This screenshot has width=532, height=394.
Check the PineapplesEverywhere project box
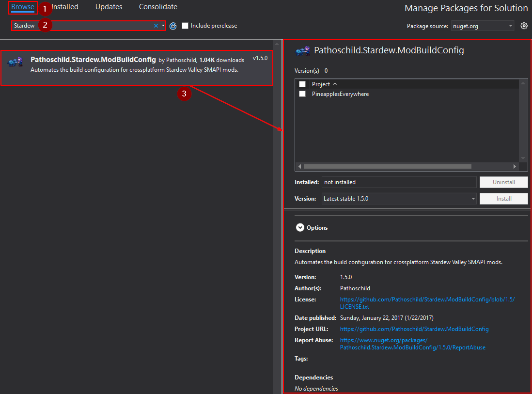(x=302, y=94)
